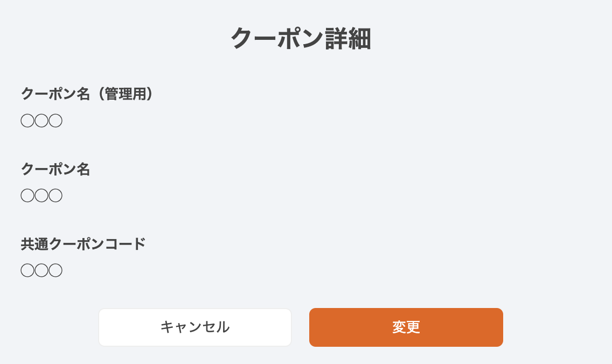This screenshot has width=612, height=364.
Task: Click the dialog heading クーポン詳細
Action: pyautogui.click(x=300, y=38)
